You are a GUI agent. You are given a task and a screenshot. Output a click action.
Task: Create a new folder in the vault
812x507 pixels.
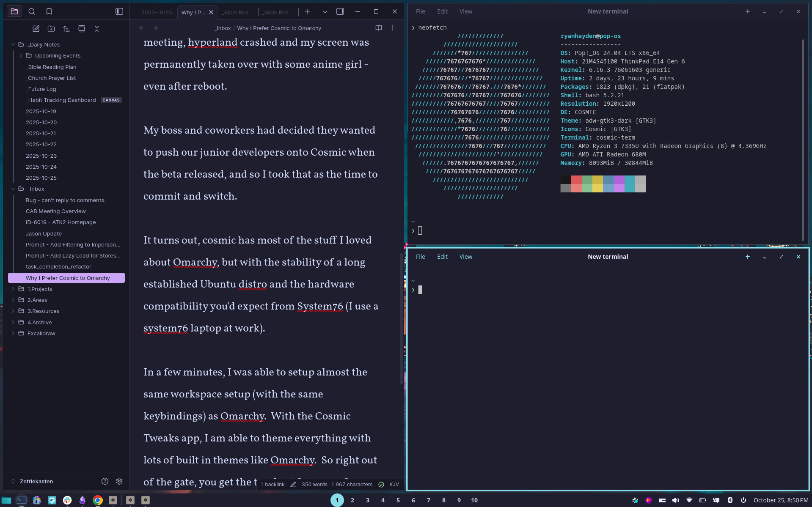click(x=51, y=29)
